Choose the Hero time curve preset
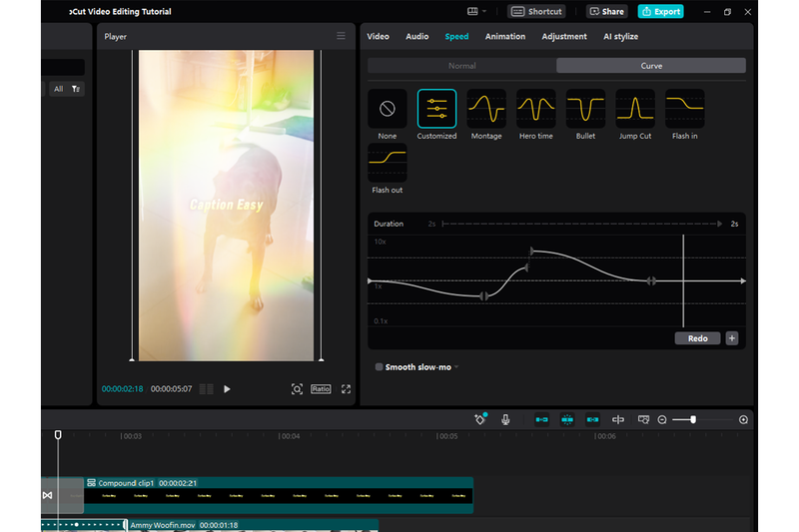This screenshot has height=532, width=799. [535, 109]
